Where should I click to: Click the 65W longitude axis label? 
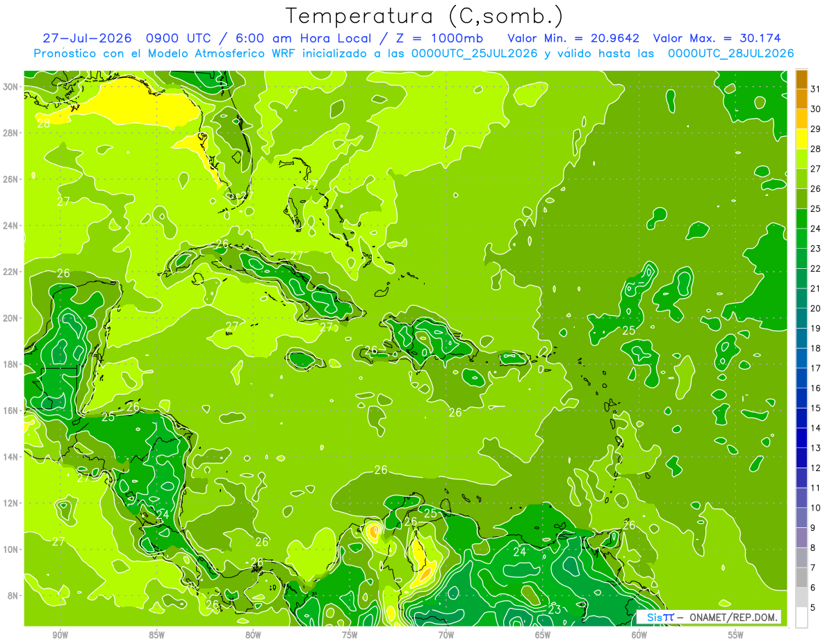click(x=543, y=635)
